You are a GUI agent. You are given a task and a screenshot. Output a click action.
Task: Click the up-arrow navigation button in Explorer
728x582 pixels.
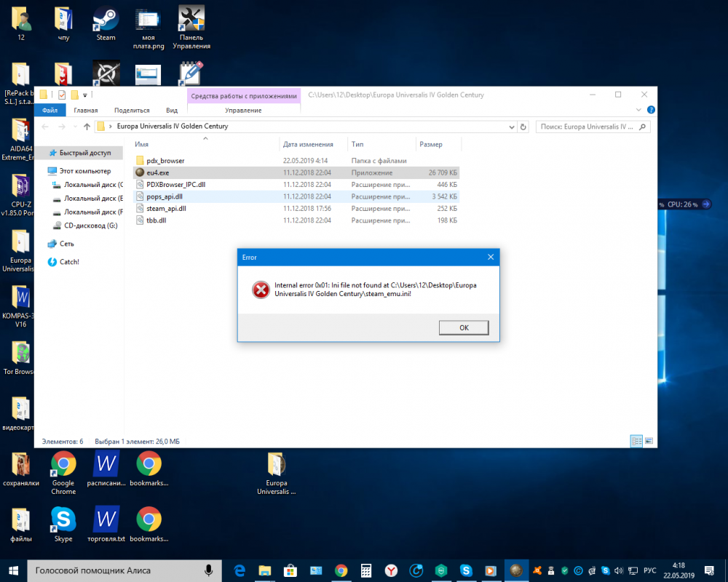tap(87, 127)
